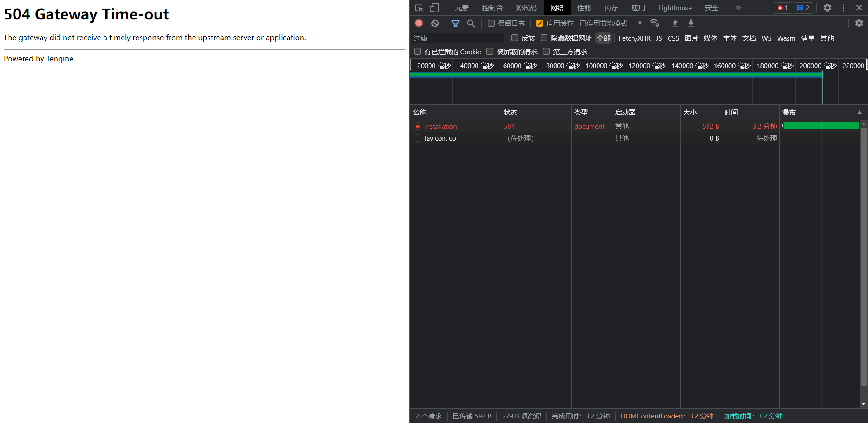Screen dimensions: 868x423
Task: Select the installation request row
Action: tap(440, 126)
